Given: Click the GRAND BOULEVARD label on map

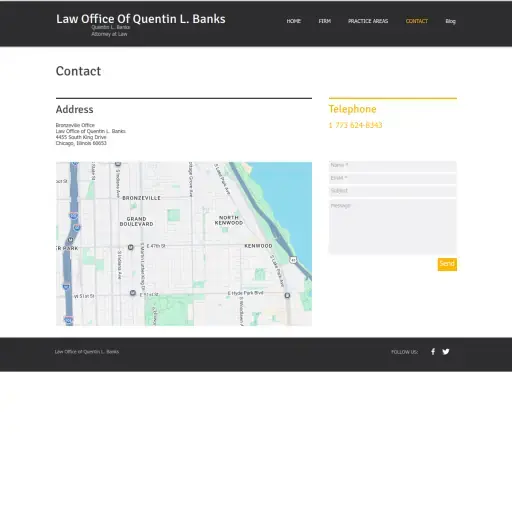Looking at the screenshot, I should 136,221.
